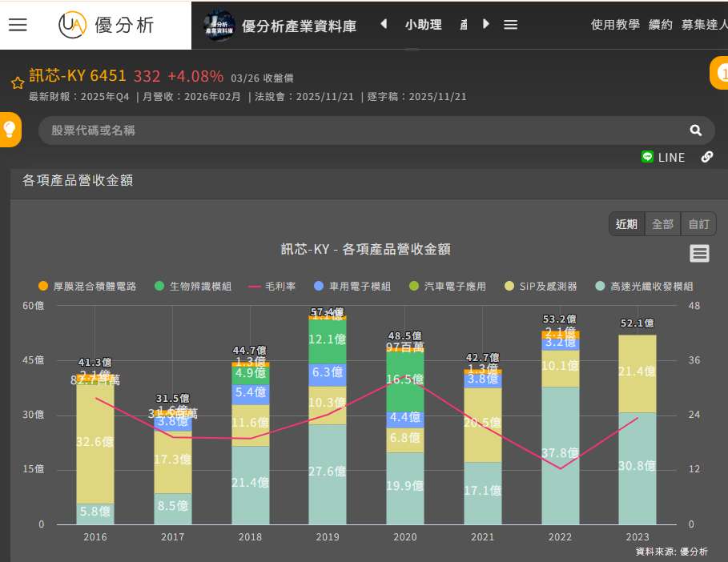This screenshot has width=728, height=562.
Task: Open the hamburger menu beside the logo
Action: (x=18, y=25)
